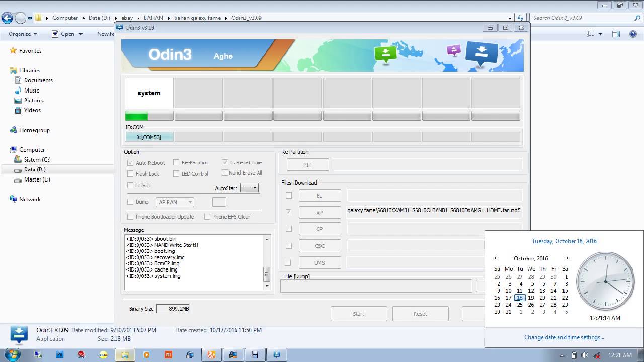Open the Pictures library
644x362 pixels.
(x=34, y=100)
